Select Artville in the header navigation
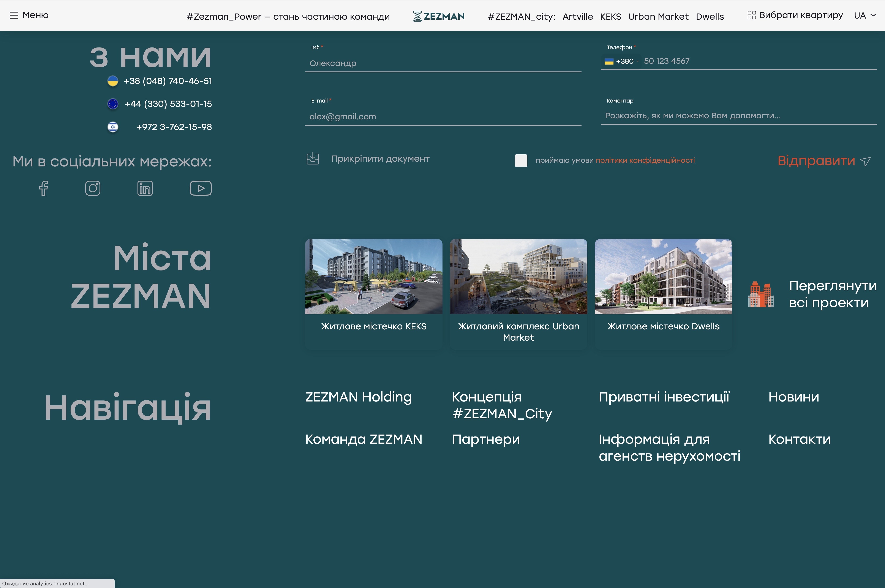Viewport: 885px width, 588px height. click(x=577, y=16)
